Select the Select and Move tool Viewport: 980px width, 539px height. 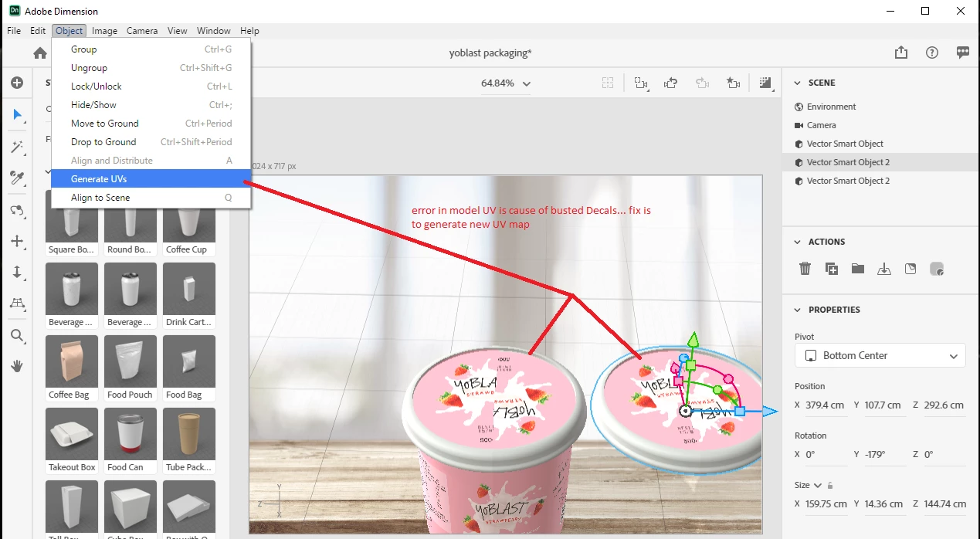17,114
